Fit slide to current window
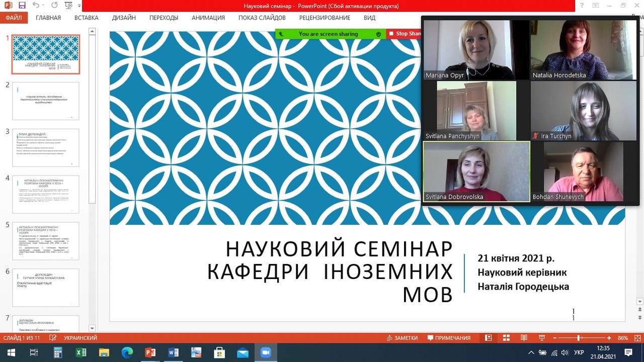The height and width of the screenshot is (362, 644). pyautogui.click(x=638, y=338)
